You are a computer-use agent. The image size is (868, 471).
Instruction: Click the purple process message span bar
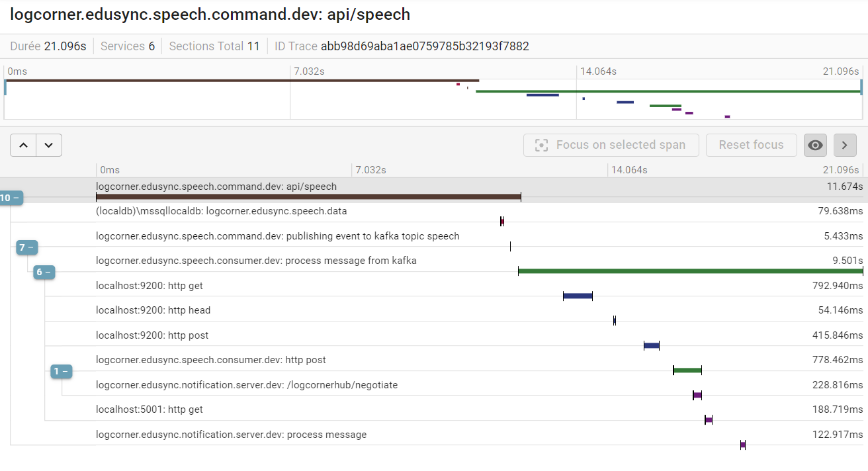pyautogui.click(x=742, y=445)
